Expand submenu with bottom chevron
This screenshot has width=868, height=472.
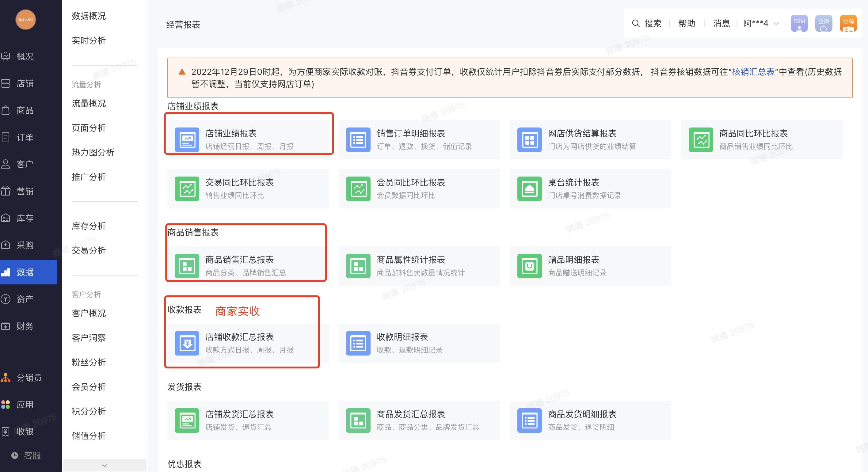(x=105, y=465)
